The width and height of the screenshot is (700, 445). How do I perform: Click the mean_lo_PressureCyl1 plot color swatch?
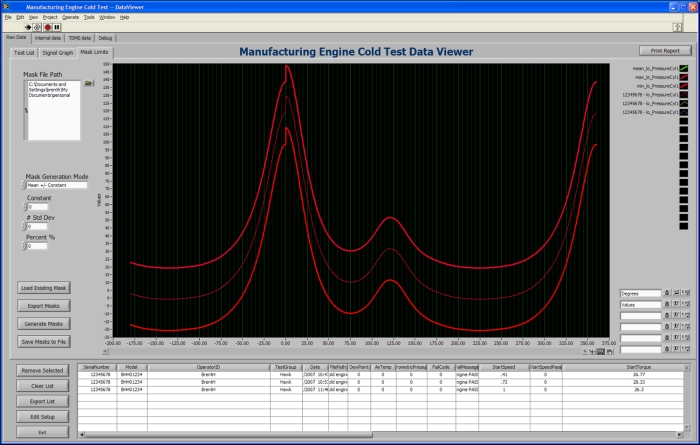click(x=685, y=68)
